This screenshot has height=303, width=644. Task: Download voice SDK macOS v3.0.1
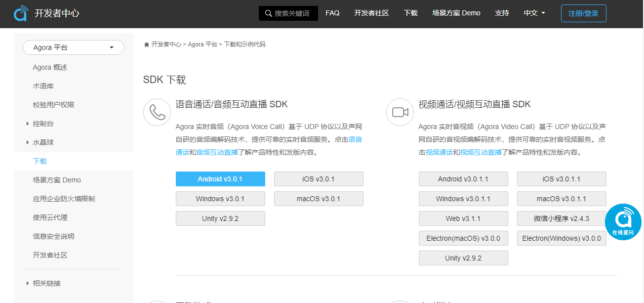[x=319, y=199]
